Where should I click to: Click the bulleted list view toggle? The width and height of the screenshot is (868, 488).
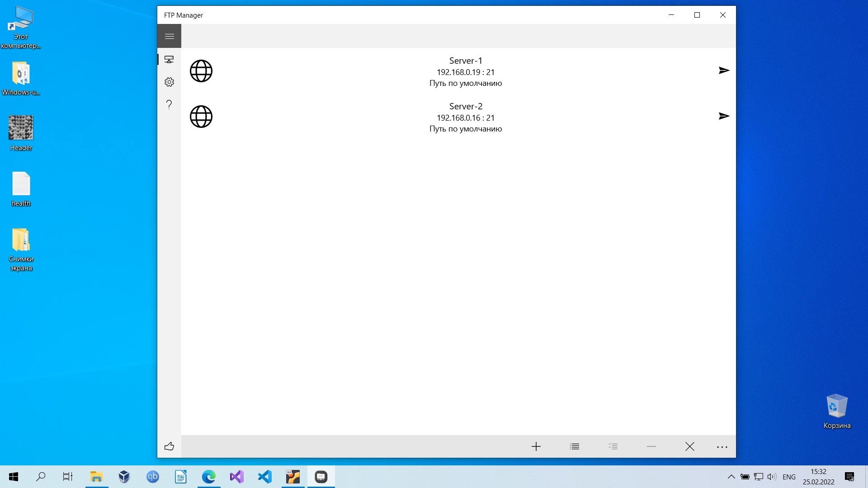point(574,446)
